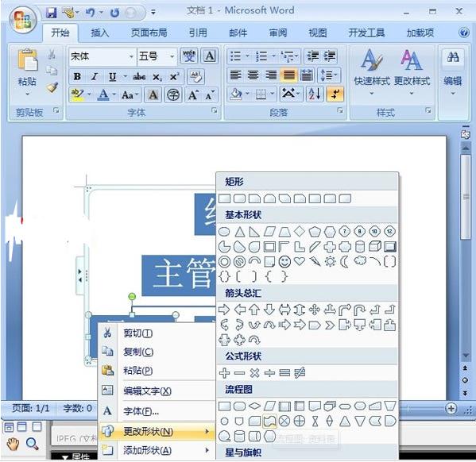The height and width of the screenshot is (462, 476).
Task: Toggle subscript x₂ button
Action: pyautogui.click(x=157, y=77)
